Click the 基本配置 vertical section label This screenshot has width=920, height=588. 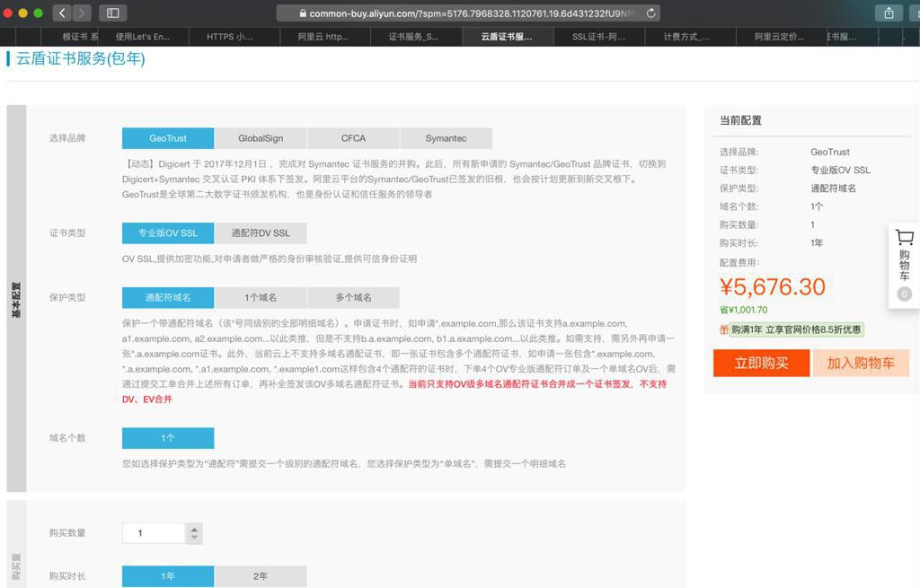click(x=16, y=300)
